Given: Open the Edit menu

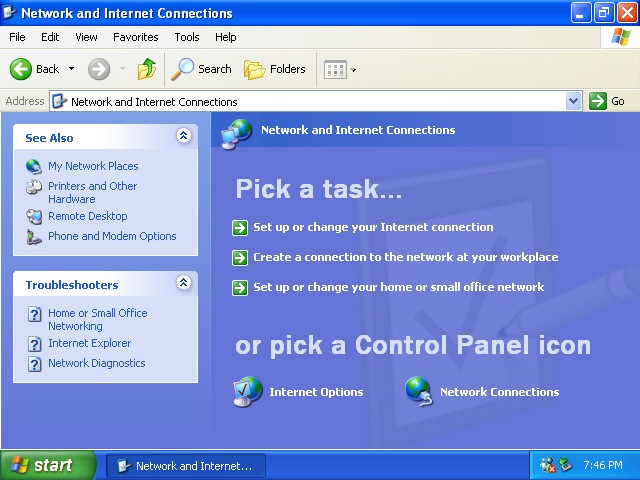Looking at the screenshot, I should coord(50,37).
